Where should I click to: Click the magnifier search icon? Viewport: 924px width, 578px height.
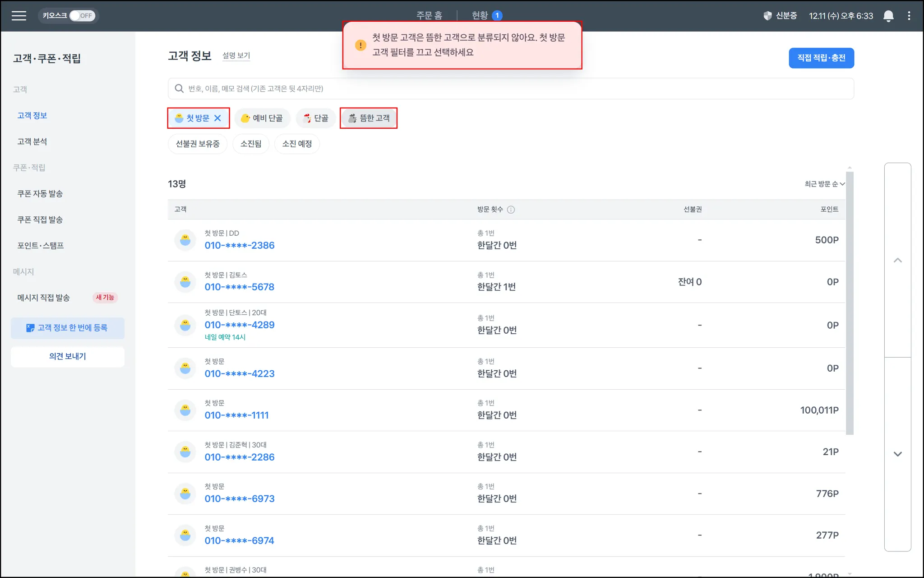(179, 89)
